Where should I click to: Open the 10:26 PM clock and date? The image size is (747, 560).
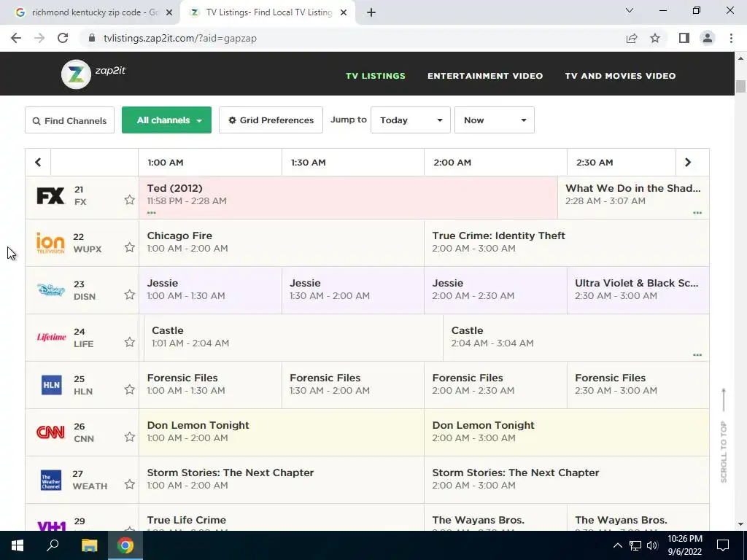pyautogui.click(x=684, y=545)
